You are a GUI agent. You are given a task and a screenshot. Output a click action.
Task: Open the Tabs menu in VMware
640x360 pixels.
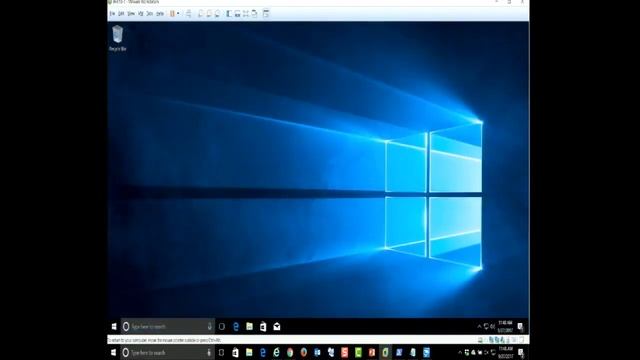[150, 13]
